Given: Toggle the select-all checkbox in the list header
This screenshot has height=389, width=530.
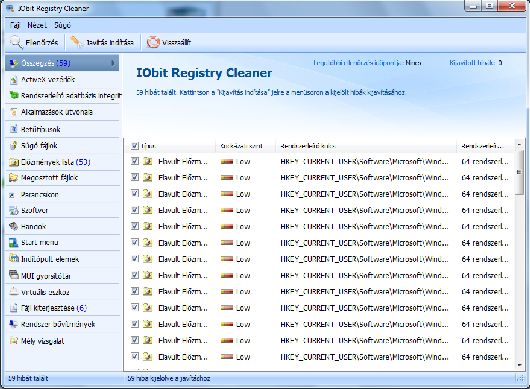Looking at the screenshot, I should [135, 146].
